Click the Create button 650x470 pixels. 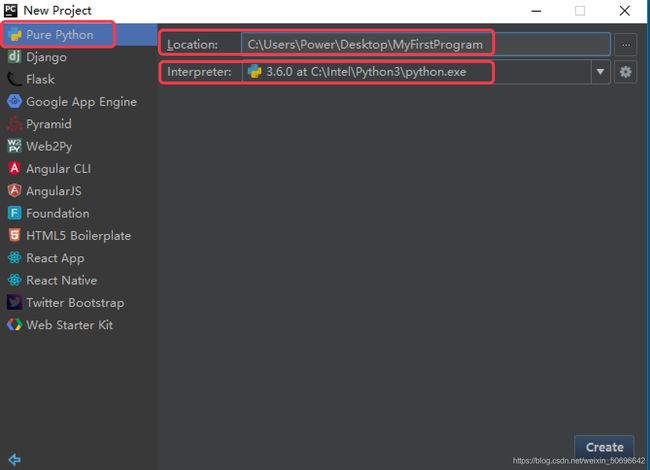[604, 447]
